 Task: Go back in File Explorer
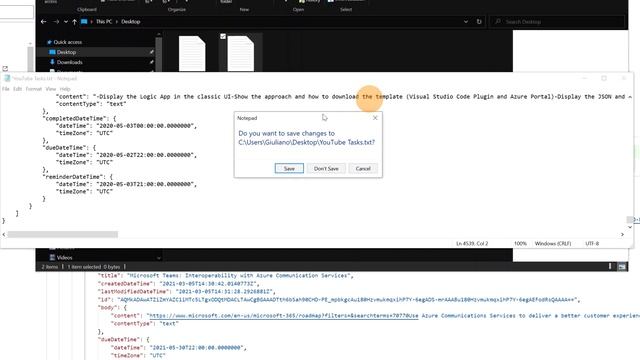coord(44,22)
